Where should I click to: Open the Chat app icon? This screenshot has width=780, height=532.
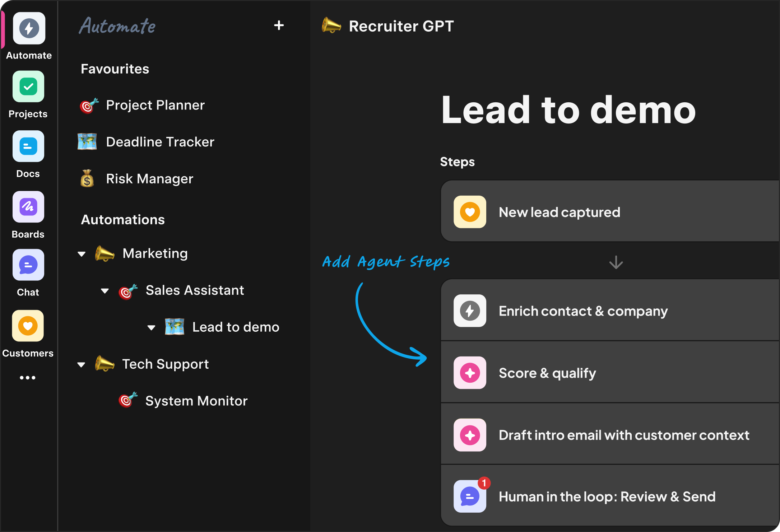pyautogui.click(x=28, y=265)
